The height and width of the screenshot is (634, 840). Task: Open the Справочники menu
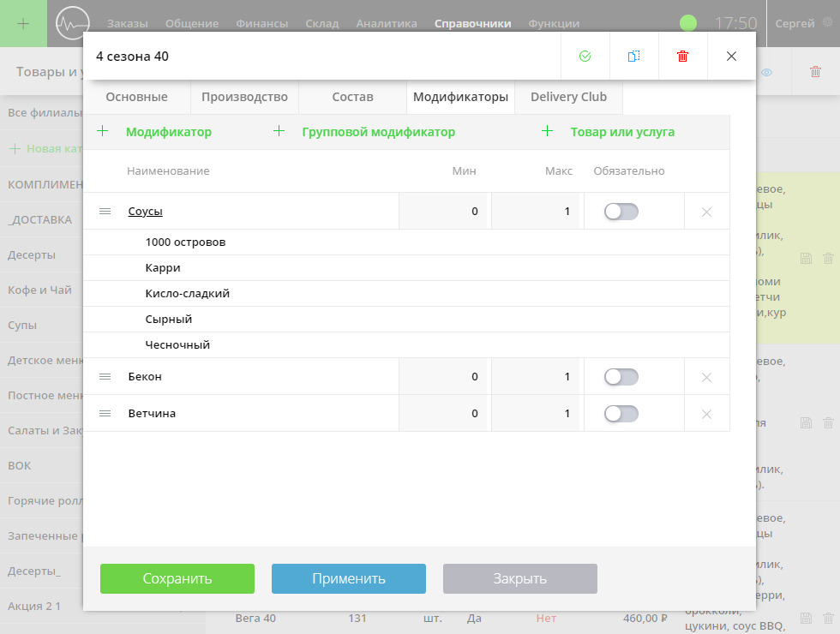coord(472,24)
